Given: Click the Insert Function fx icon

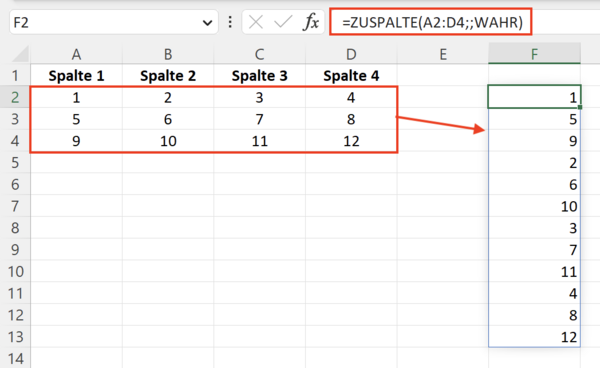Looking at the screenshot, I should coord(311,22).
